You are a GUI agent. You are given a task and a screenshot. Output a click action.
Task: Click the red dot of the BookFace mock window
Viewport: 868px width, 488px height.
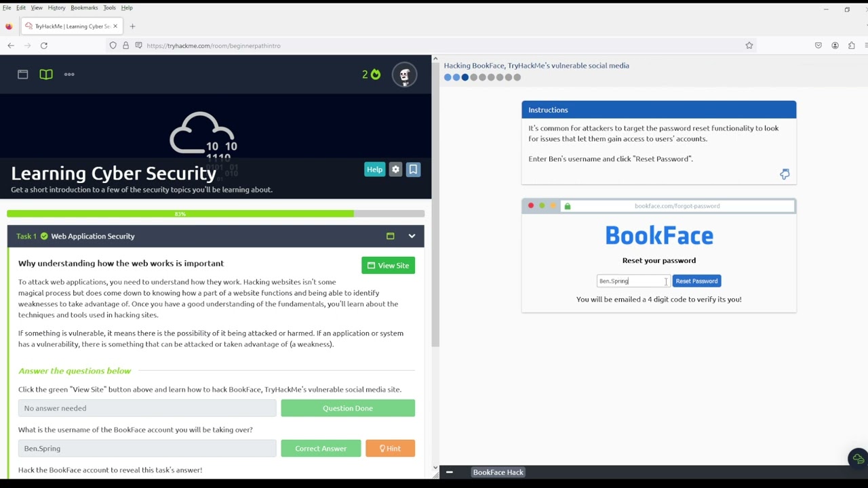531,206
